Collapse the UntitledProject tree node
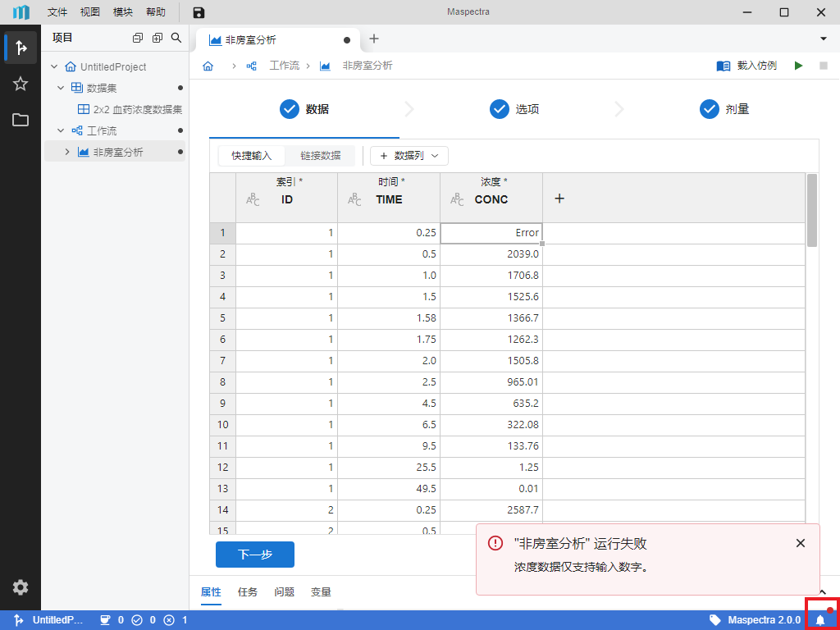 (x=53, y=67)
